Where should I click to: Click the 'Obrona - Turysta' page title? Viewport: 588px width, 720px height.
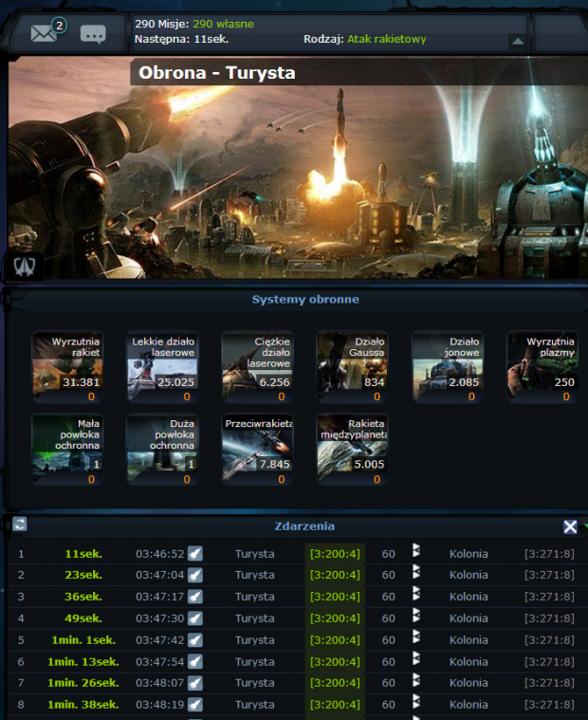[216, 72]
